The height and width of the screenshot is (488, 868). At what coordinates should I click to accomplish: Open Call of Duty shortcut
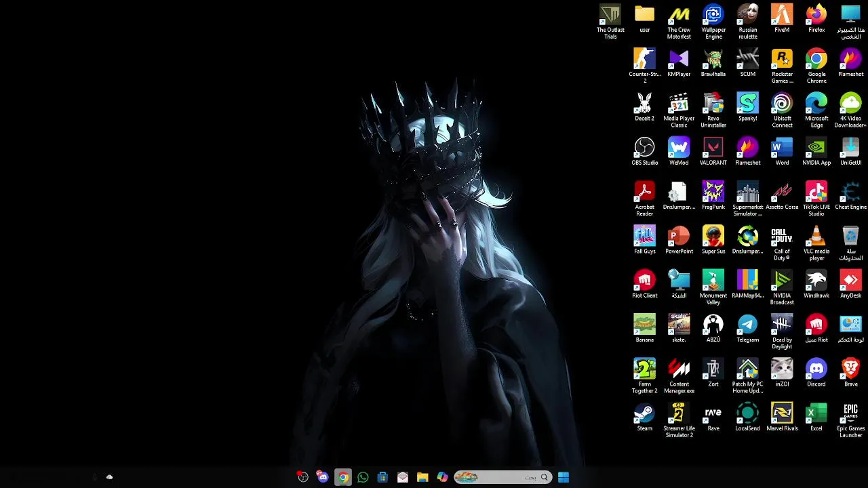[782, 243]
